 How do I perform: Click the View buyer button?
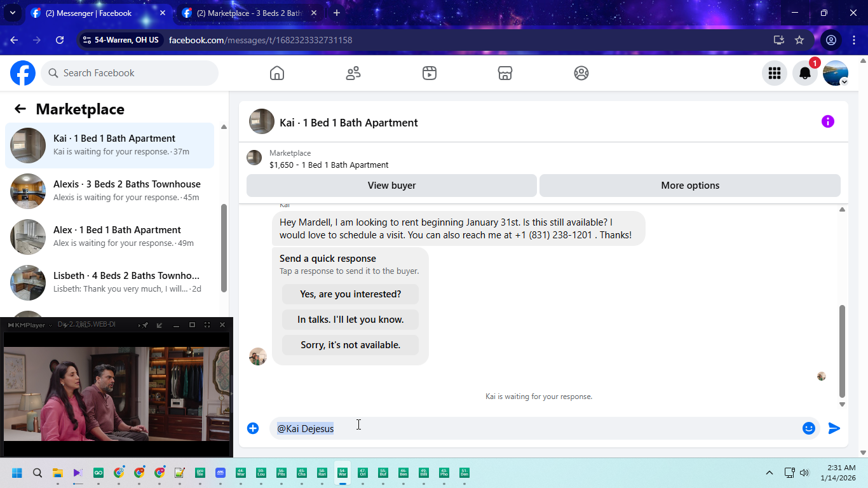(x=391, y=186)
